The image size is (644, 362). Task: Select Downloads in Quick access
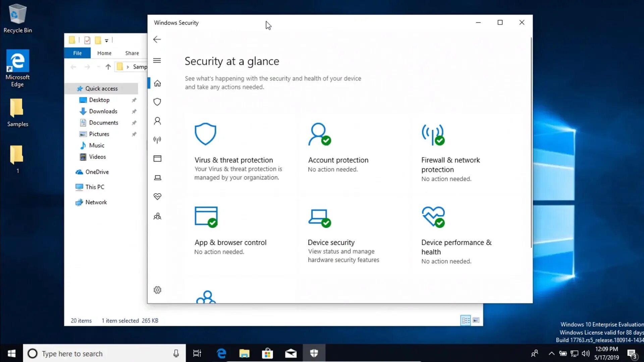point(103,111)
